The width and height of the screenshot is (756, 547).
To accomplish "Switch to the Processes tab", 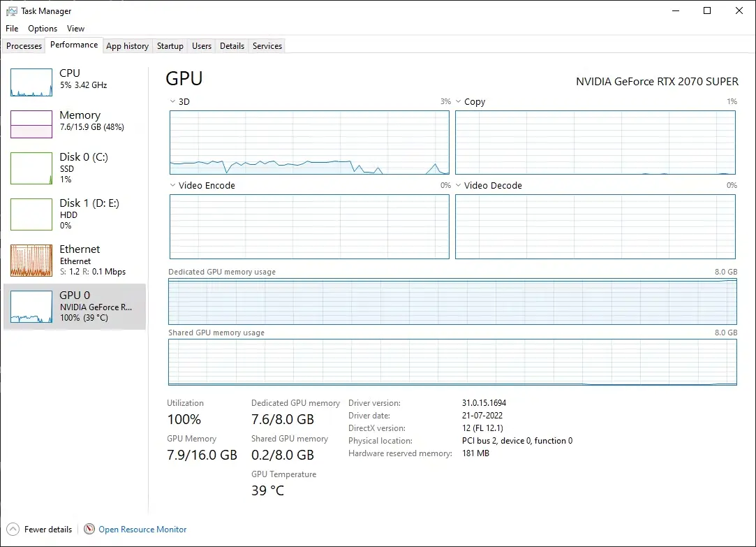I will click(24, 46).
